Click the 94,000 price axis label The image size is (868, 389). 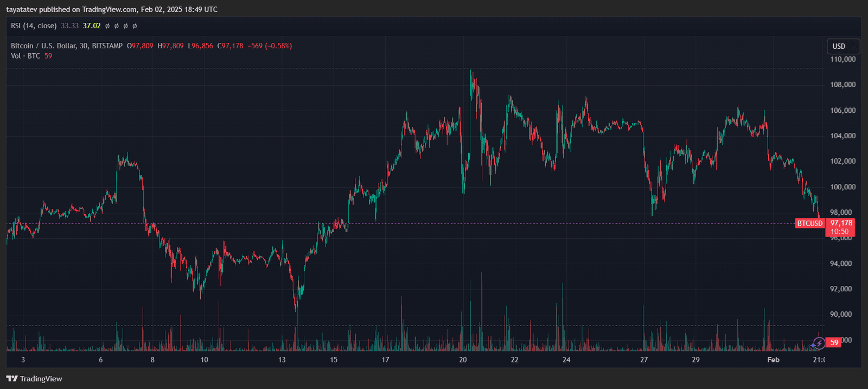(841, 263)
